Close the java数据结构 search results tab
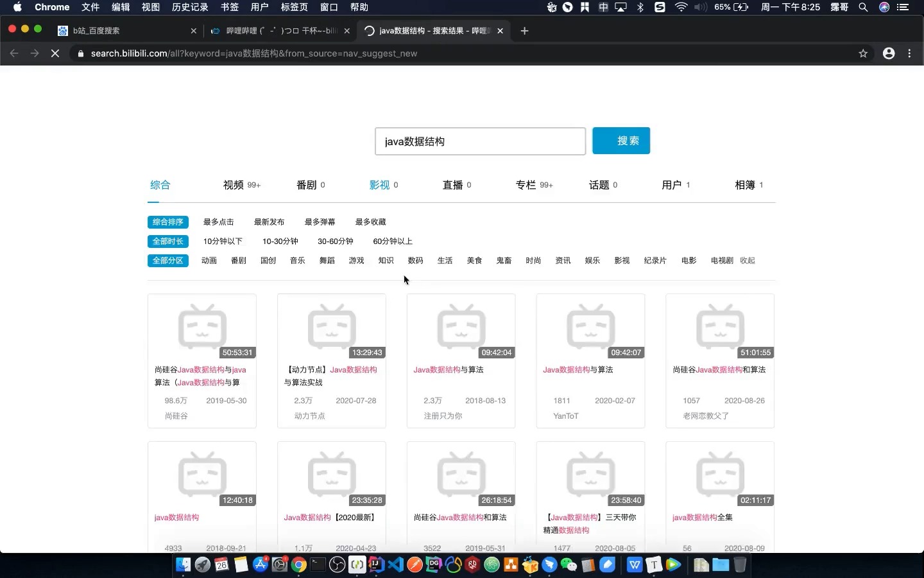924x578 pixels. coord(500,30)
